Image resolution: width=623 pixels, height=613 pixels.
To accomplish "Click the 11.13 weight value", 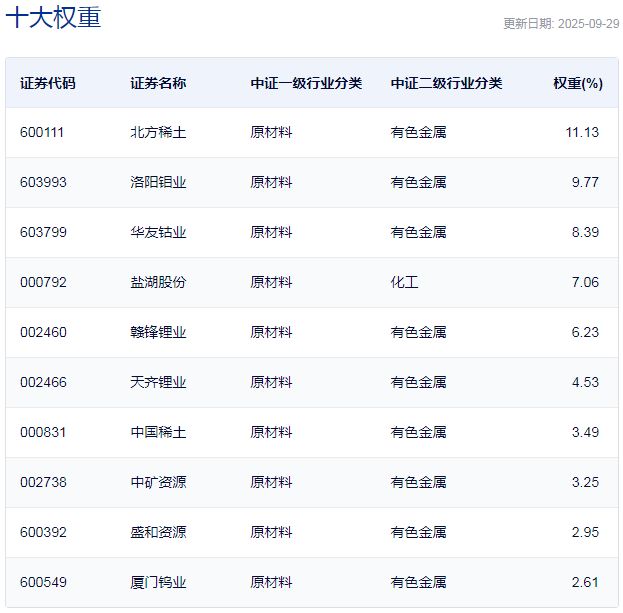I will (x=581, y=132).
